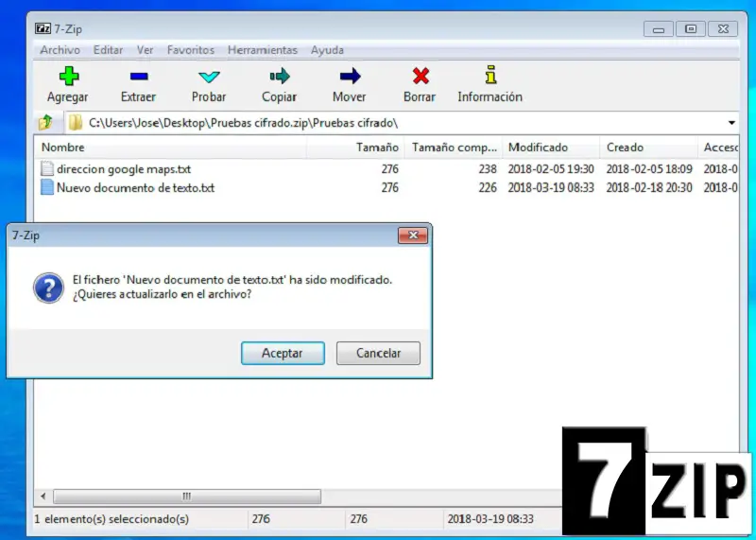Go up one folder level icon
The width and height of the screenshot is (756, 540).
[x=46, y=123]
